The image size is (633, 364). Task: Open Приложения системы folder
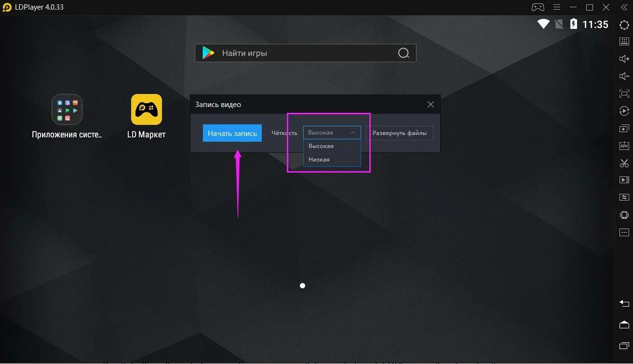[x=67, y=116]
